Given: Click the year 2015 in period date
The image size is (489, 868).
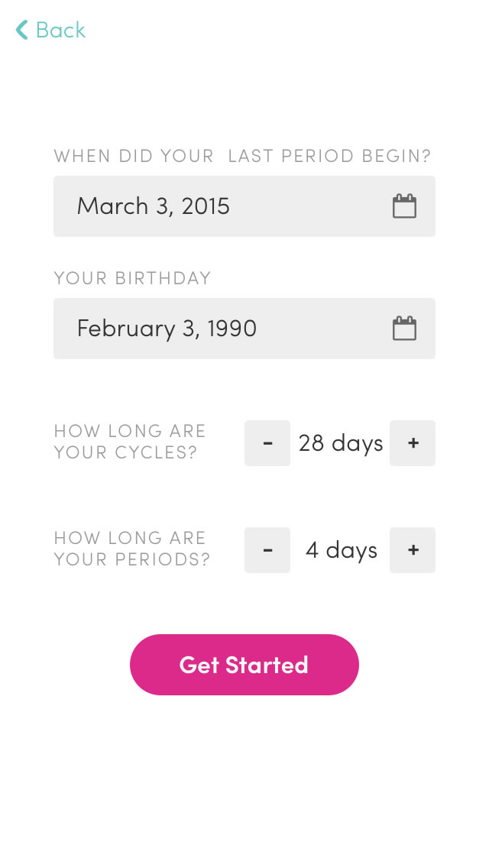Looking at the screenshot, I should 206,206.
